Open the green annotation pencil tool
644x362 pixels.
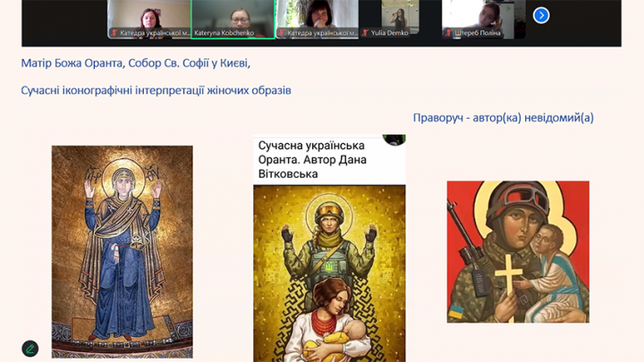(30, 349)
